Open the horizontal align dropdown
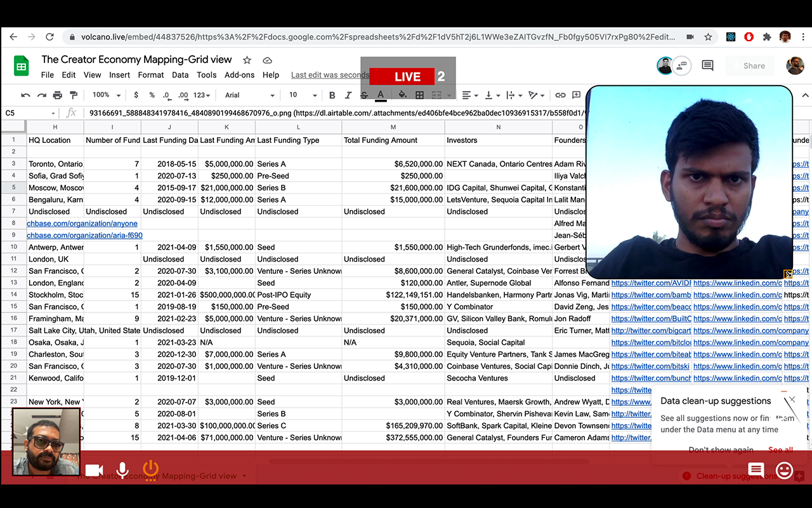This screenshot has width=812, height=508. click(470, 95)
